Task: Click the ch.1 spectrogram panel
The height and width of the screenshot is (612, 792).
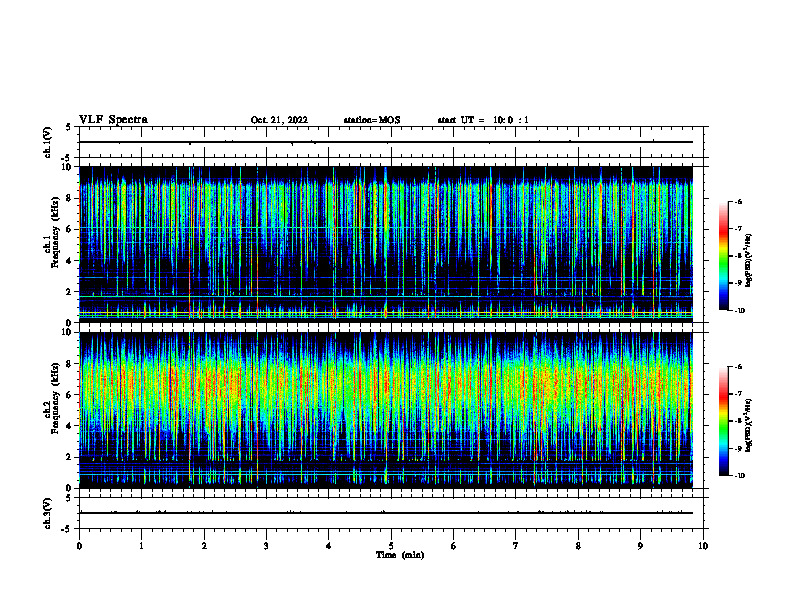Action: point(386,244)
